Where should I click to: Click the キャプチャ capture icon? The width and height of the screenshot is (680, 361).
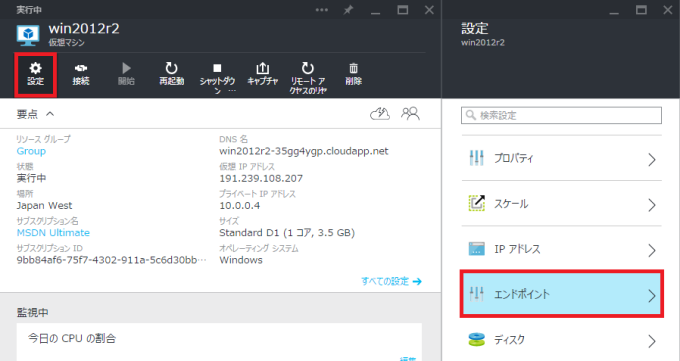pos(262,68)
